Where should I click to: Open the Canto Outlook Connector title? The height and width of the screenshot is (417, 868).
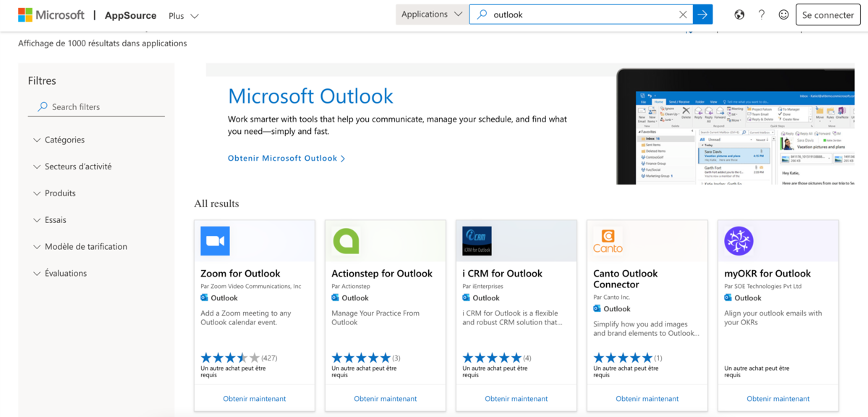click(x=626, y=279)
